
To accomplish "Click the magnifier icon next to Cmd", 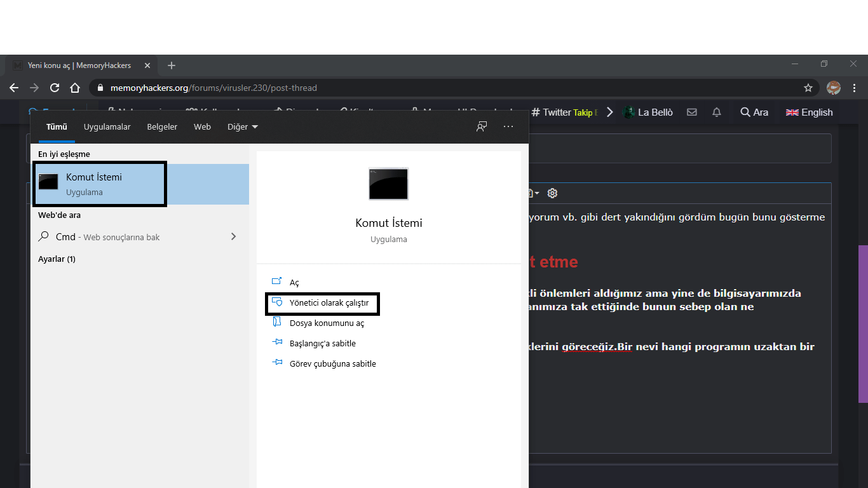I will [x=44, y=236].
